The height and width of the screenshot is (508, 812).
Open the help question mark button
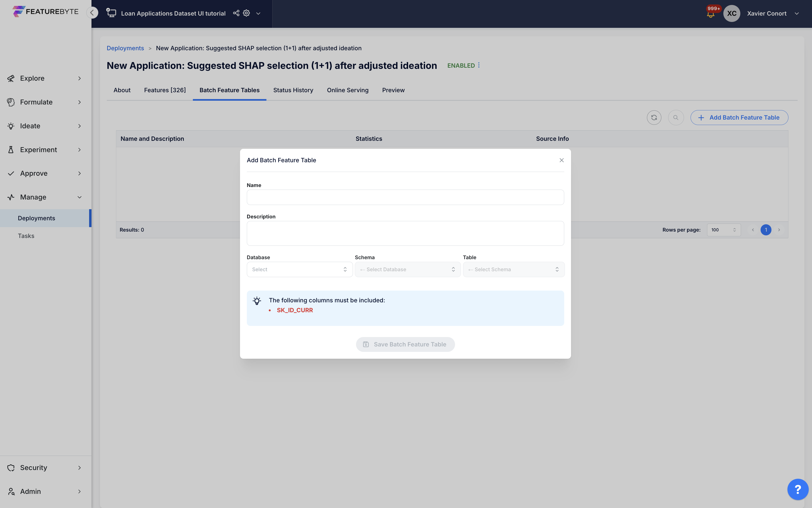(798, 489)
